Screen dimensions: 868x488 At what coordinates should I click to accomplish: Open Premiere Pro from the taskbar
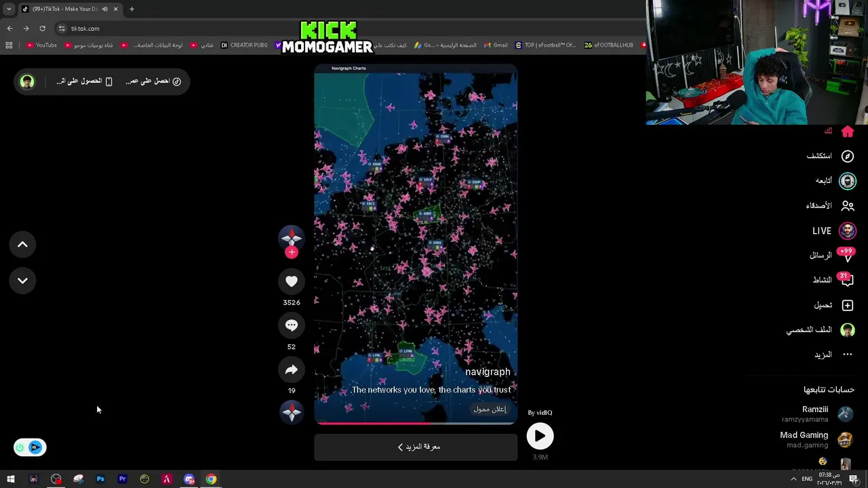(123, 479)
